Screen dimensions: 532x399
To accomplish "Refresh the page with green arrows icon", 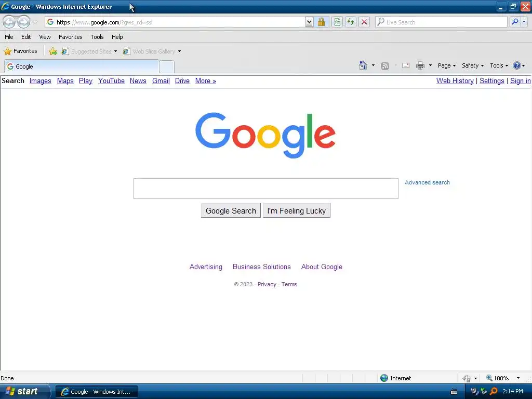I will coord(351,22).
